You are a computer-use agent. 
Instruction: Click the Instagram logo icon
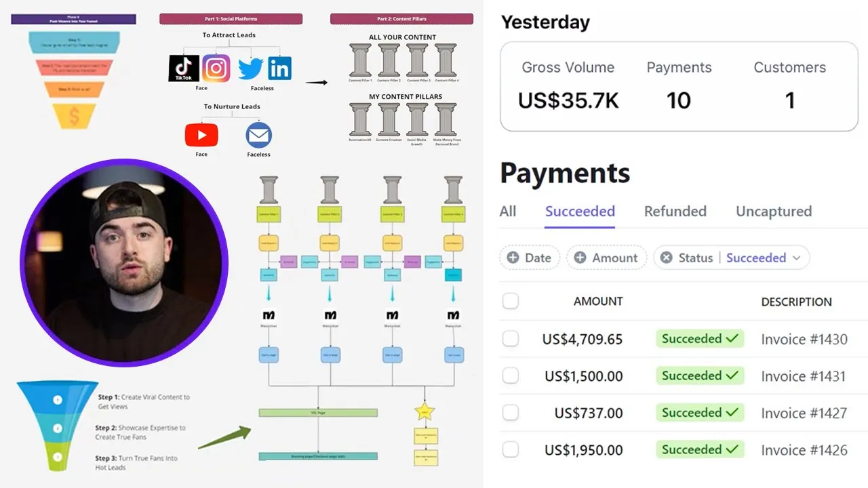coord(216,68)
